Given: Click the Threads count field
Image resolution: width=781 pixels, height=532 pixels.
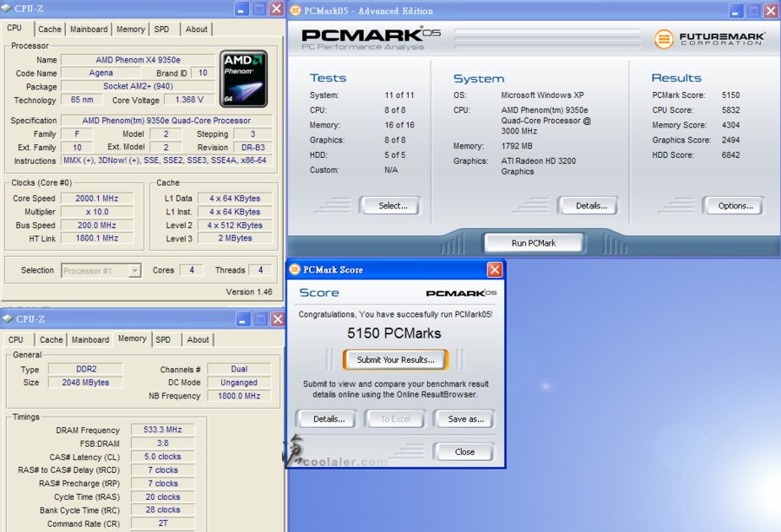Looking at the screenshot, I should tap(260, 270).
